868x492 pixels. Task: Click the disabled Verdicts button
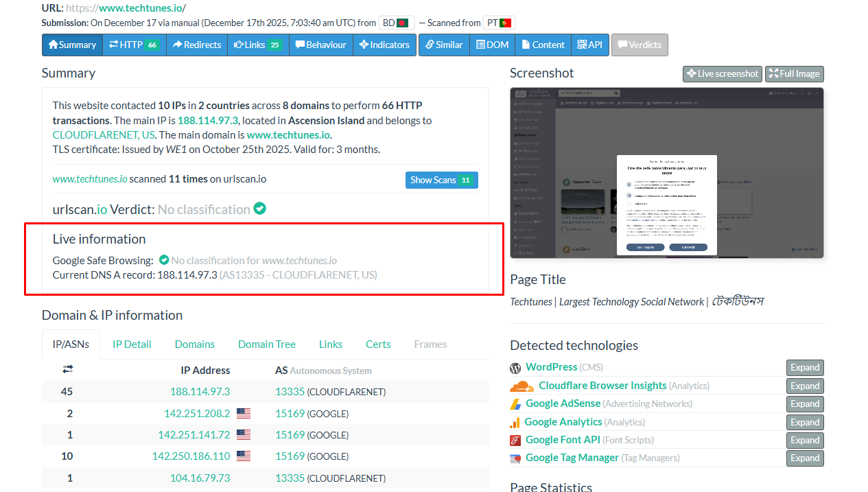pos(640,45)
